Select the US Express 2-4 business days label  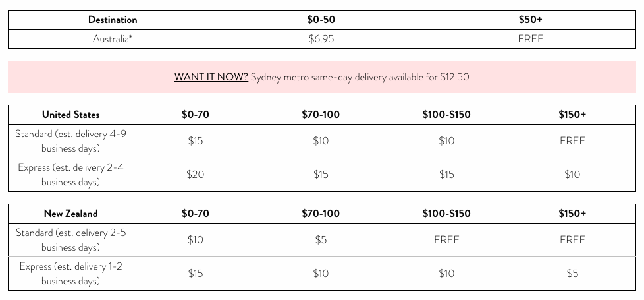(x=70, y=175)
